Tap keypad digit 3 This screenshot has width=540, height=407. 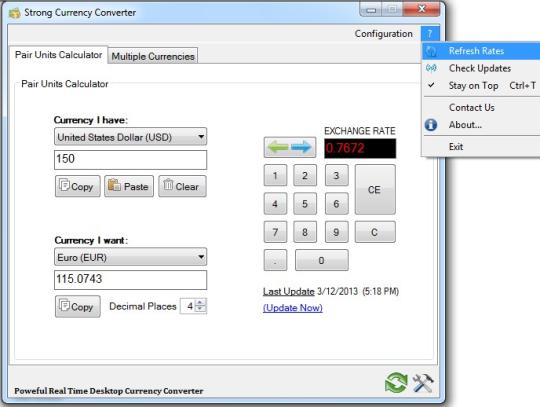coord(336,176)
